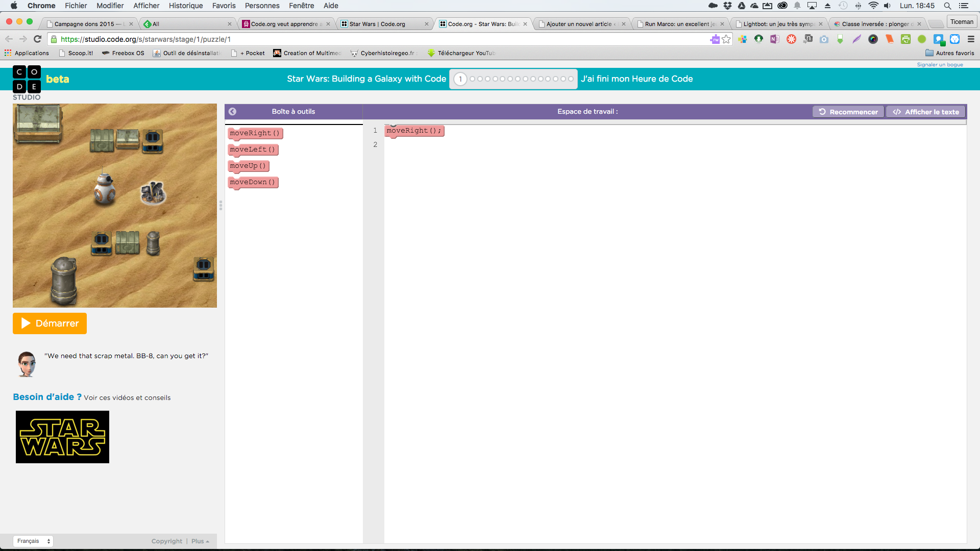The height and width of the screenshot is (551, 980).
Task: Expand the Plus footer menu
Action: (200, 541)
